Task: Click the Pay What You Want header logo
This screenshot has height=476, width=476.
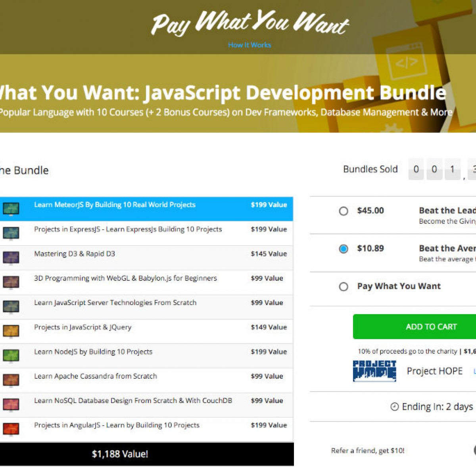Action: pos(250,23)
